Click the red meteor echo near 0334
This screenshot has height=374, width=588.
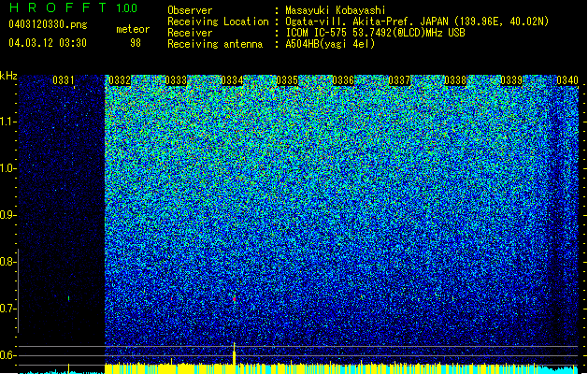pyautogui.click(x=235, y=299)
